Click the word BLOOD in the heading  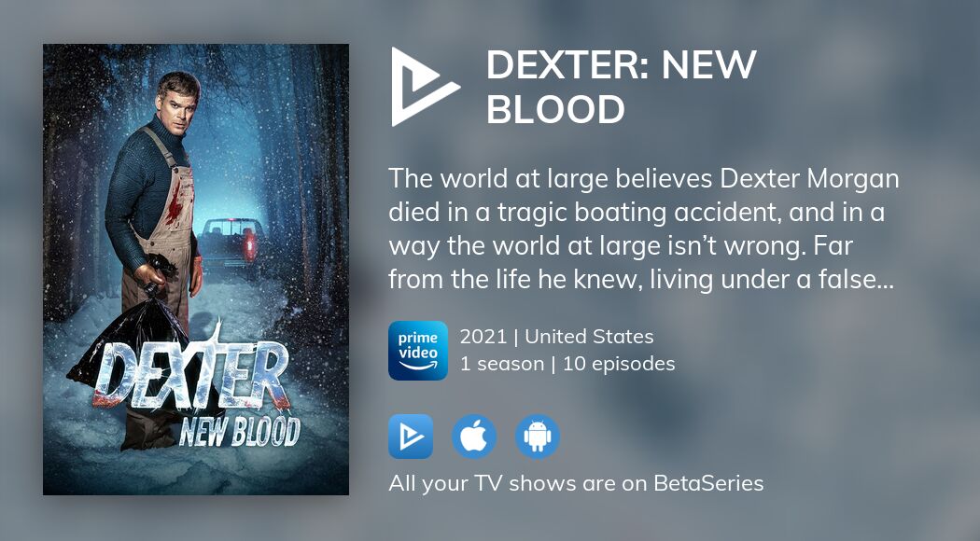click(x=555, y=109)
